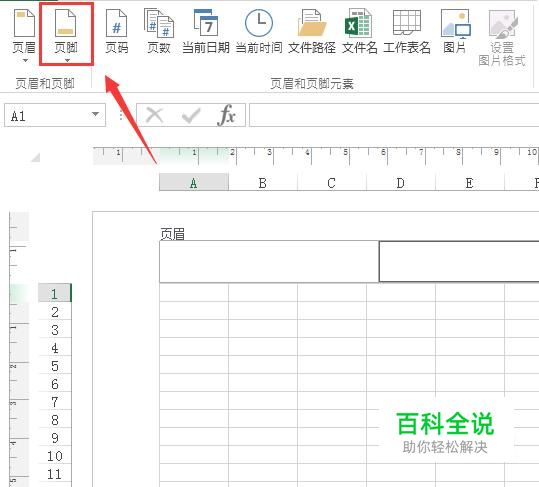This screenshot has height=487, width=539.
Task: Click the Select All corner triangle
Action: click(35, 157)
